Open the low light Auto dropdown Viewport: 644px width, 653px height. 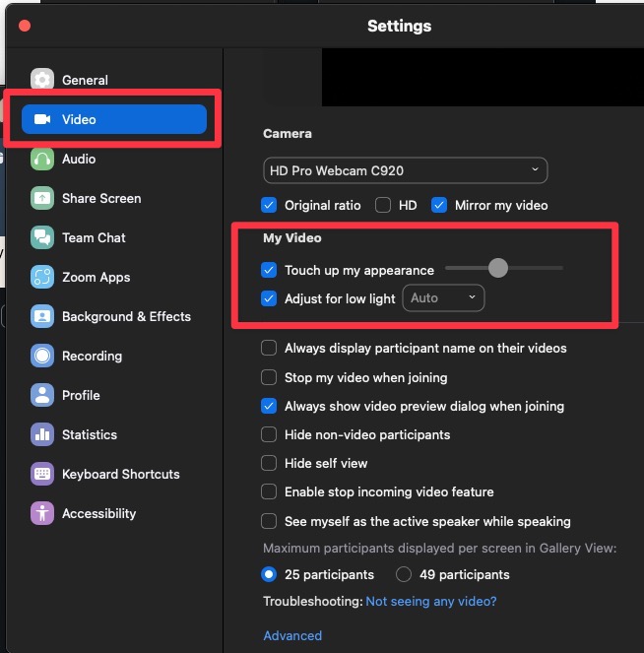click(x=443, y=298)
